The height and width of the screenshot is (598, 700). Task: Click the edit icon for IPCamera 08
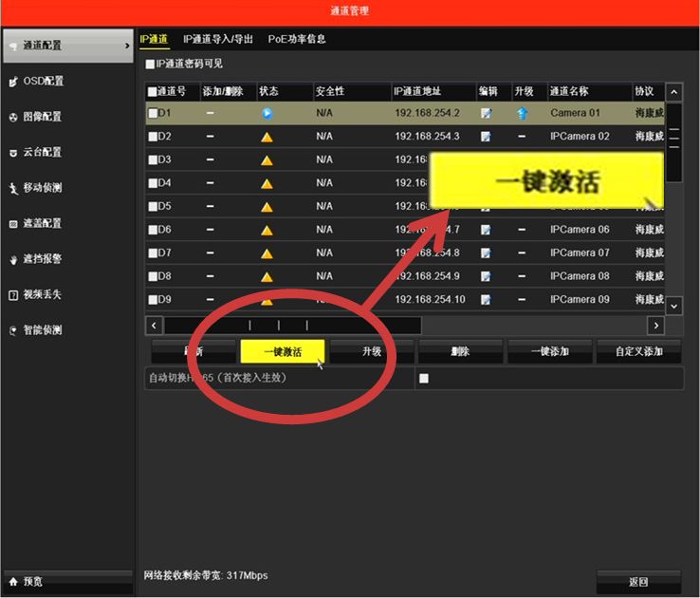(x=486, y=276)
